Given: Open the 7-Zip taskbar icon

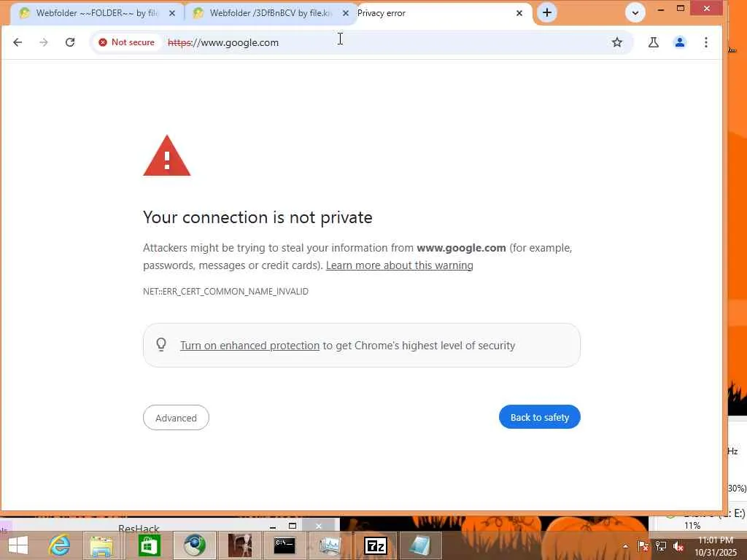Looking at the screenshot, I should (x=376, y=545).
